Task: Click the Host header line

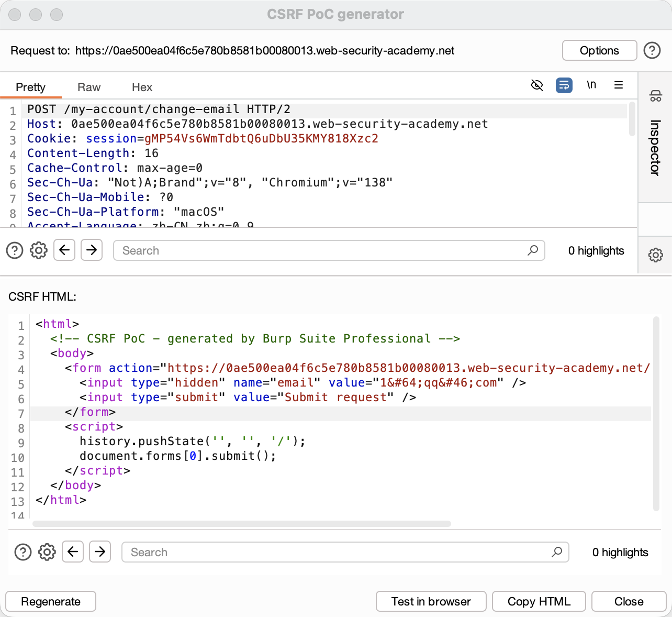Action: (257, 124)
